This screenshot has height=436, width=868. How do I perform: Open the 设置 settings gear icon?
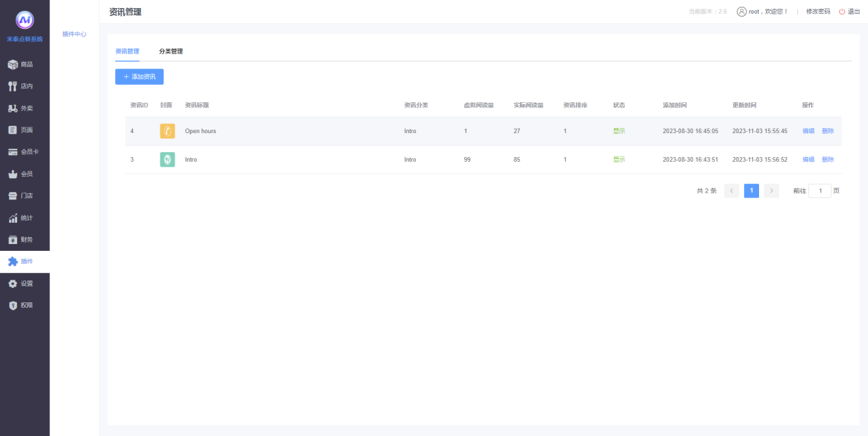[x=12, y=284]
